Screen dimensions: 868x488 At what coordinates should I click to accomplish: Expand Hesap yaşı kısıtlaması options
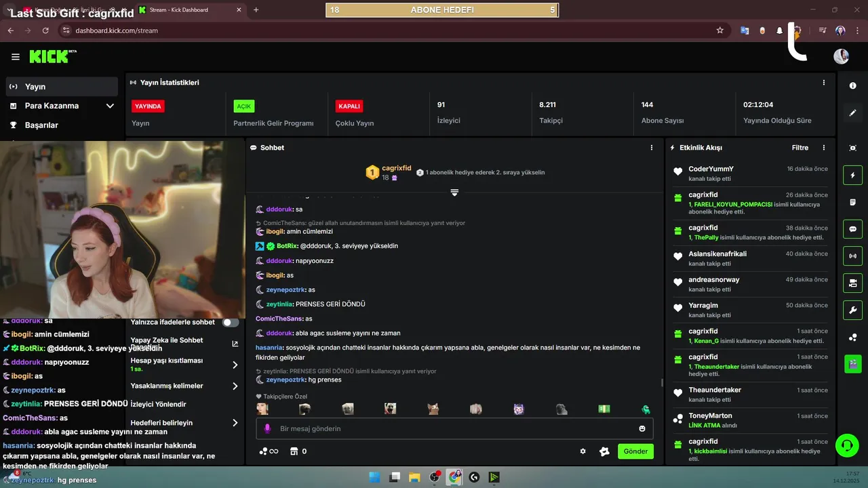pyautogui.click(x=235, y=365)
